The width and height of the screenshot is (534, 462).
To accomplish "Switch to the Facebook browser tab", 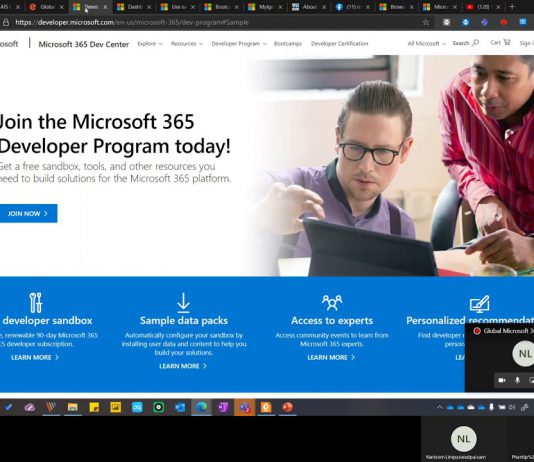I will pos(352,7).
